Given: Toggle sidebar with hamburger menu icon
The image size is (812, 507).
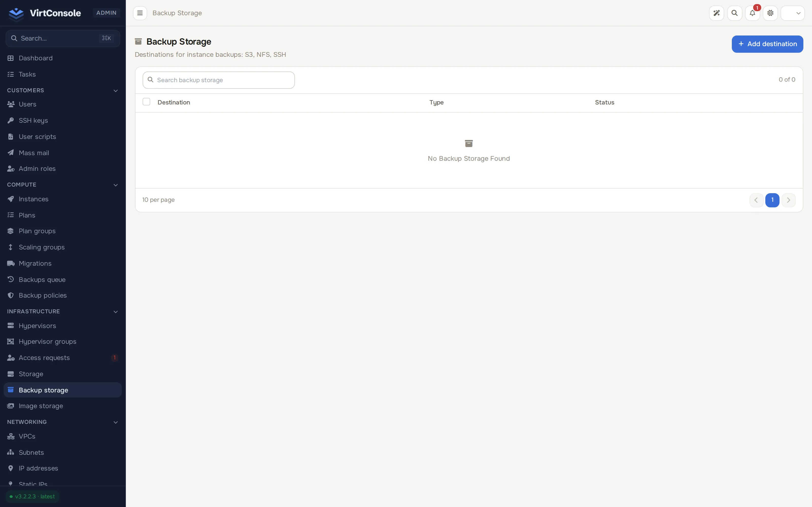Looking at the screenshot, I should [x=140, y=13].
